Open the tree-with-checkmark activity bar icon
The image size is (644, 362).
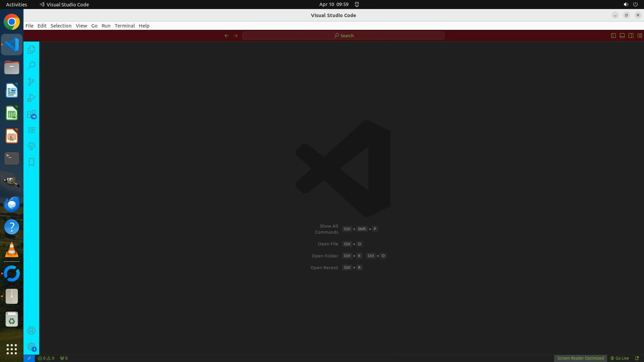coord(31,146)
